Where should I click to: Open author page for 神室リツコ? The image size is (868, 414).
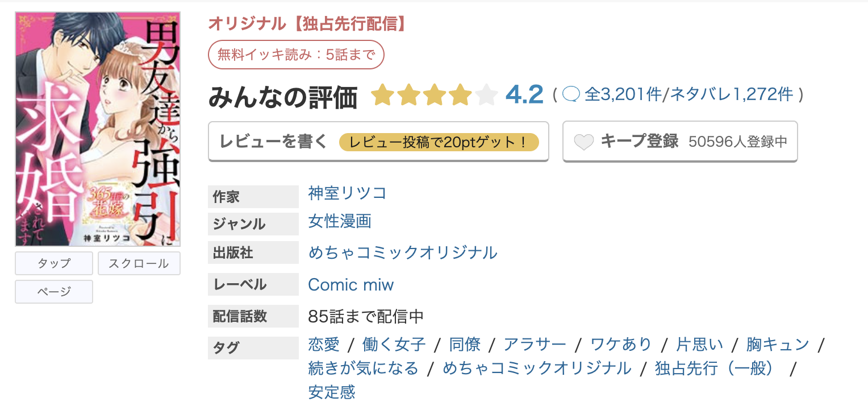[x=347, y=193]
